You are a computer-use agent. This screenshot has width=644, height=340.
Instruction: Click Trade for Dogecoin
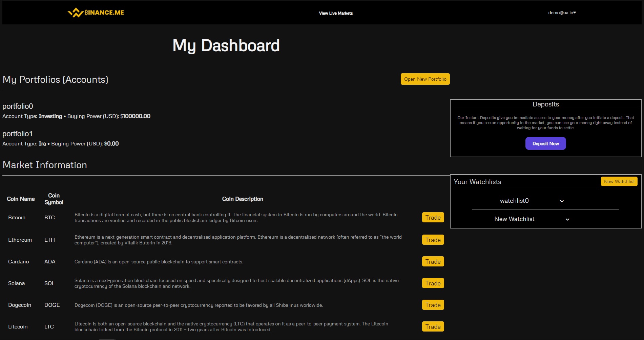(433, 305)
